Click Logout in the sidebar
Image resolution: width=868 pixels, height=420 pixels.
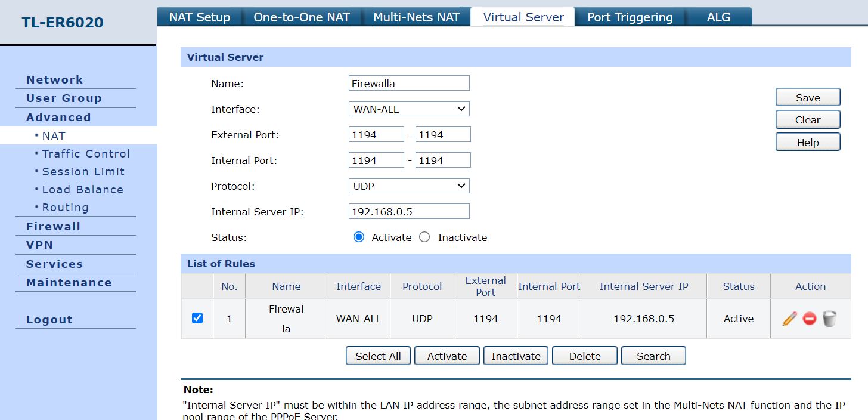click(49, 320)
